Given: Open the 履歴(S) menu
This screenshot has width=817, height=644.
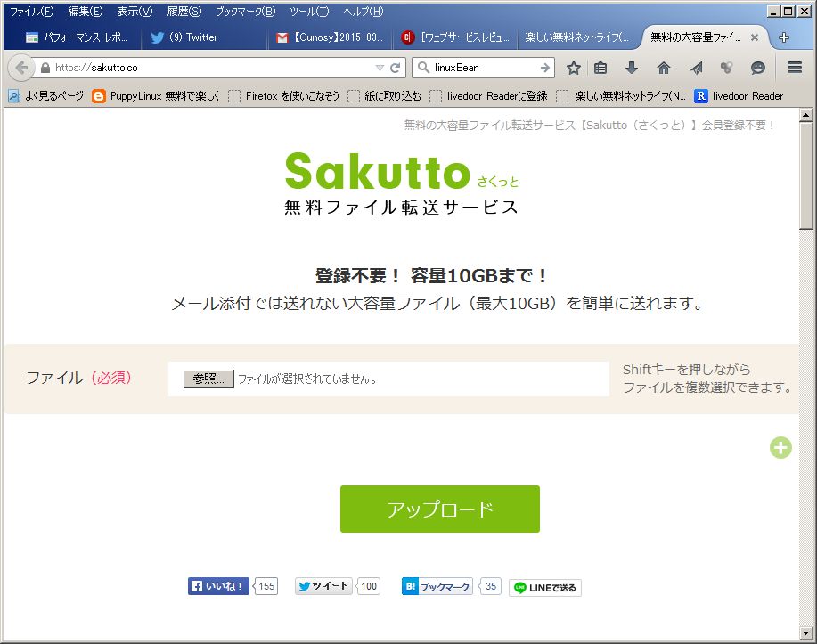Looking at the screenshot, I should click(184, 11).
